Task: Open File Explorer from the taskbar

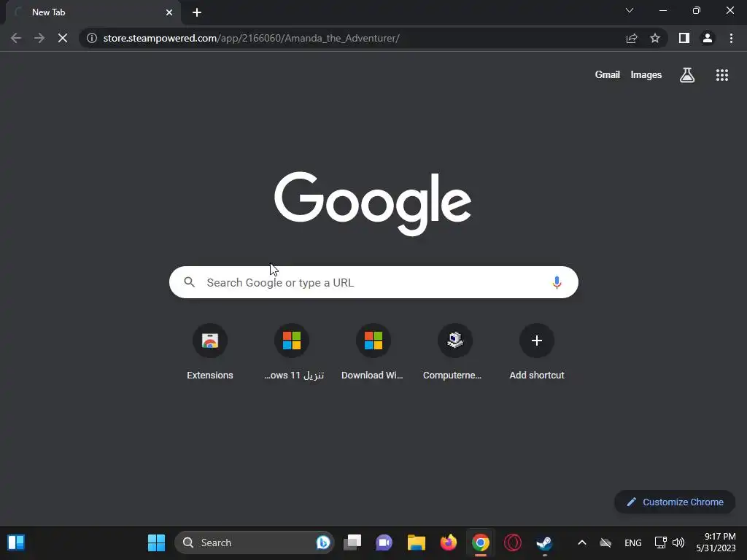Action: pos(417,542)
